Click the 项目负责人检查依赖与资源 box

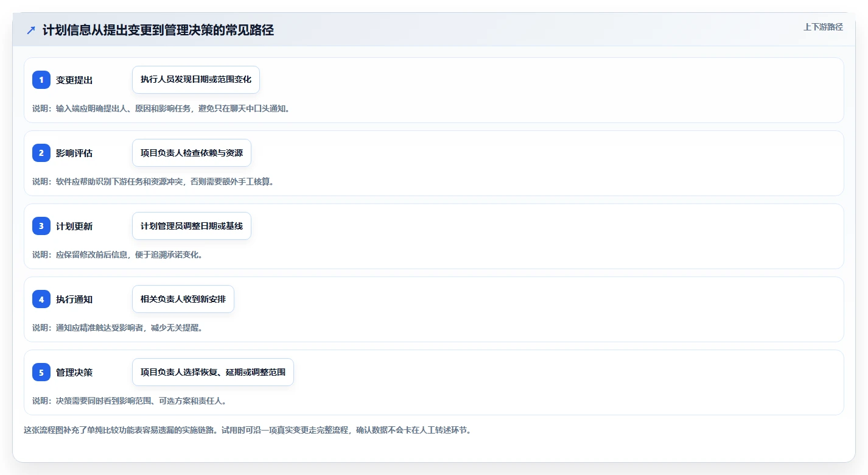coord(192,153)
